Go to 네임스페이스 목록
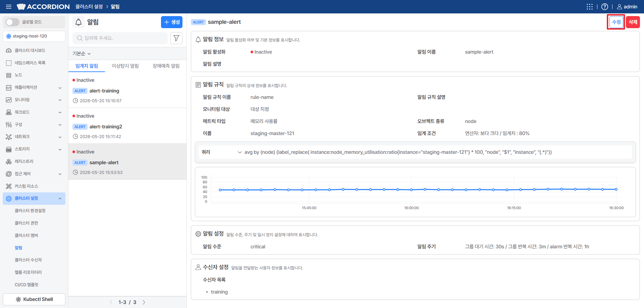The height and width of the screenshot is (308, 644). click(34, 63)
